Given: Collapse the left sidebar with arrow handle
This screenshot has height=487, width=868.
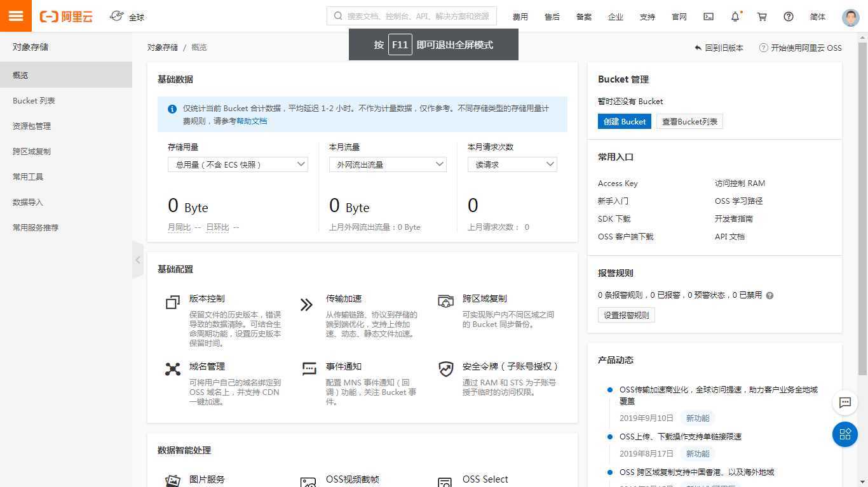Looking at the screenshot, I should (138, 260).
